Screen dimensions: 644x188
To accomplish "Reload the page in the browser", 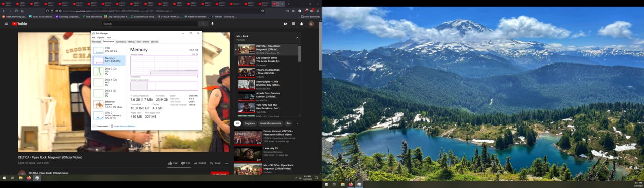I will 16,11.
